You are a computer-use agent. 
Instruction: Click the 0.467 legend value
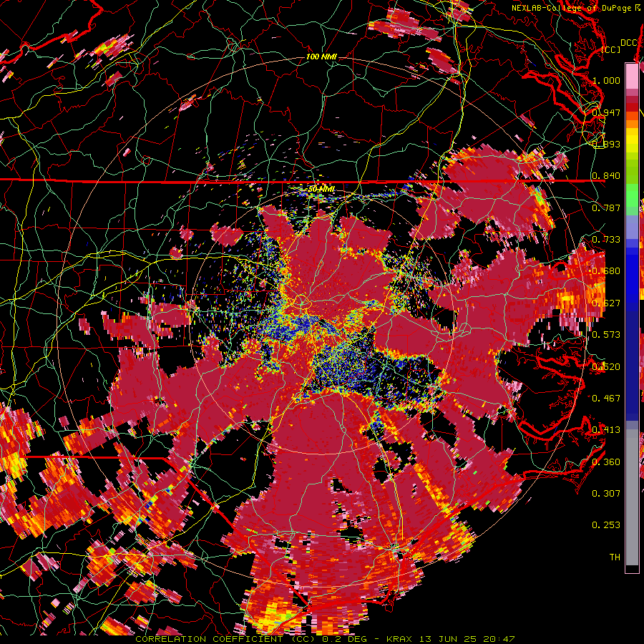606,398
